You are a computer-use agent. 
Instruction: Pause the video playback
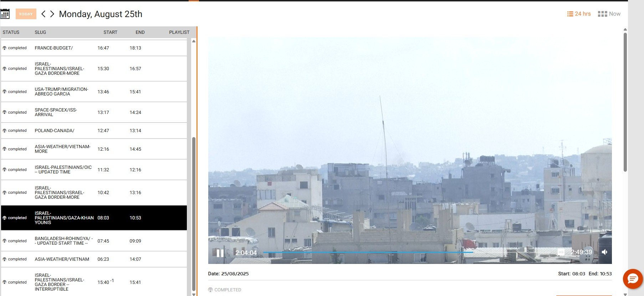tap(220, 253)
